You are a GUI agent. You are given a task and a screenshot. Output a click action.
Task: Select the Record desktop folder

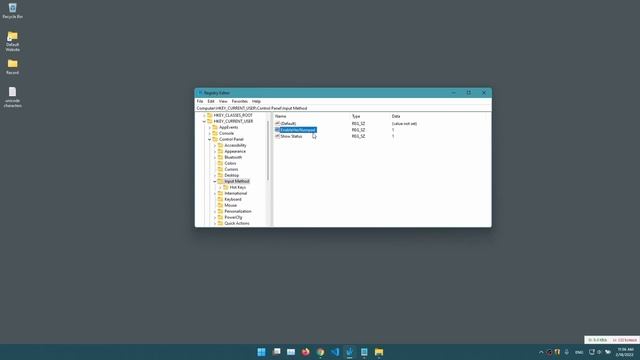click(x=12, y=67)
